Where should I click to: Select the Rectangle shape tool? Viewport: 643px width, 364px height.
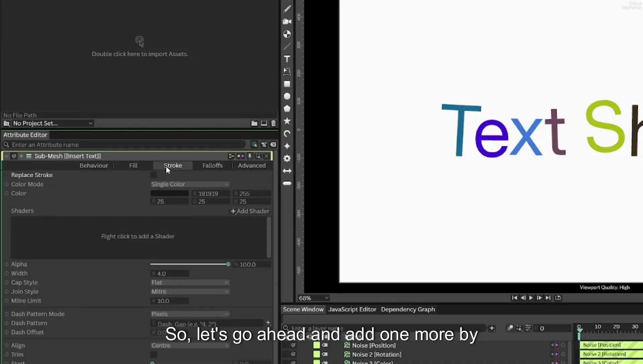287,84
